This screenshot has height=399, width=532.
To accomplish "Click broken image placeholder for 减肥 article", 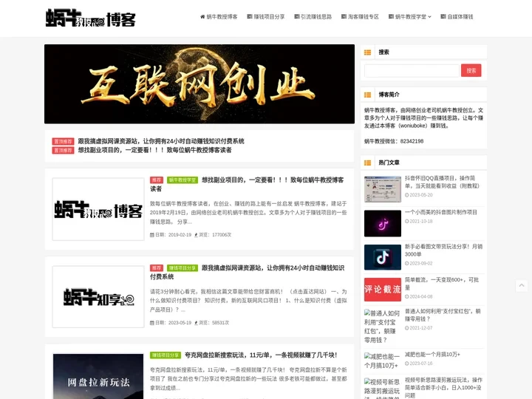I will tap(383, 361).
